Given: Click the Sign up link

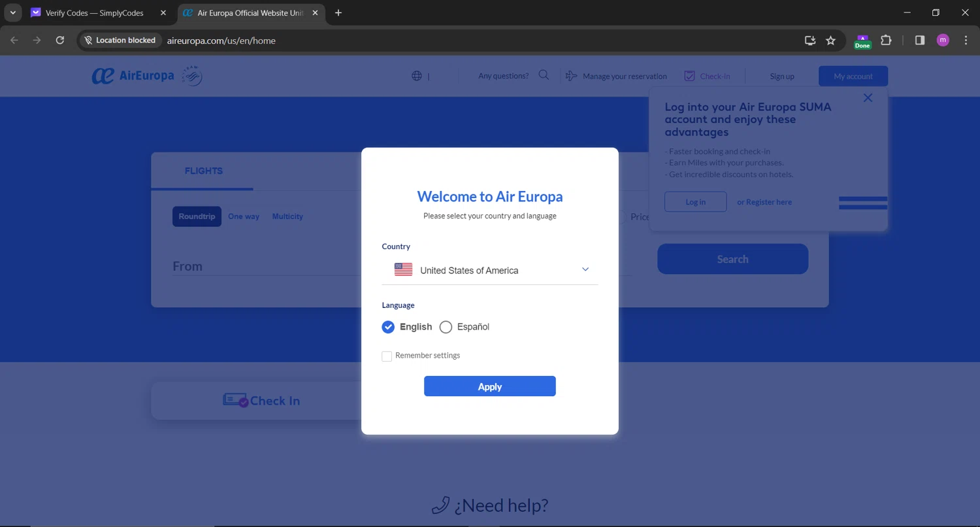Looking at the screenshot, I should click(x=782, y=76).
